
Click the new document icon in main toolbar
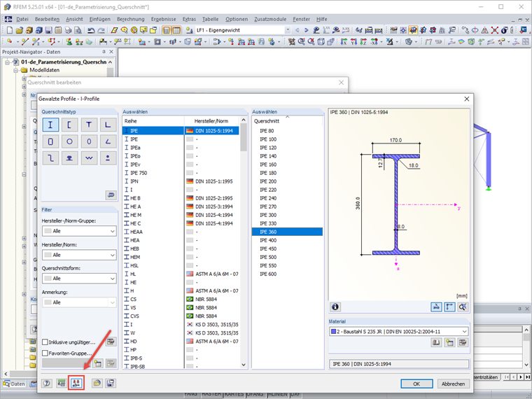[x=10, y=30]
